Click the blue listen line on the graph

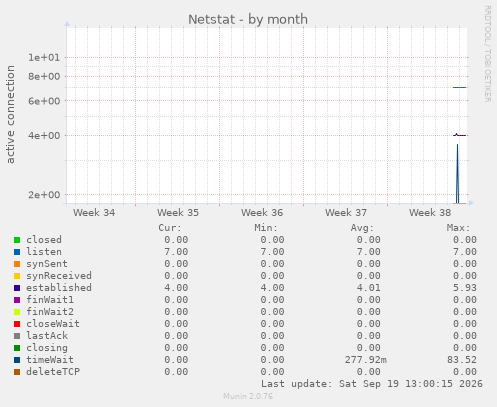point(459,87)
